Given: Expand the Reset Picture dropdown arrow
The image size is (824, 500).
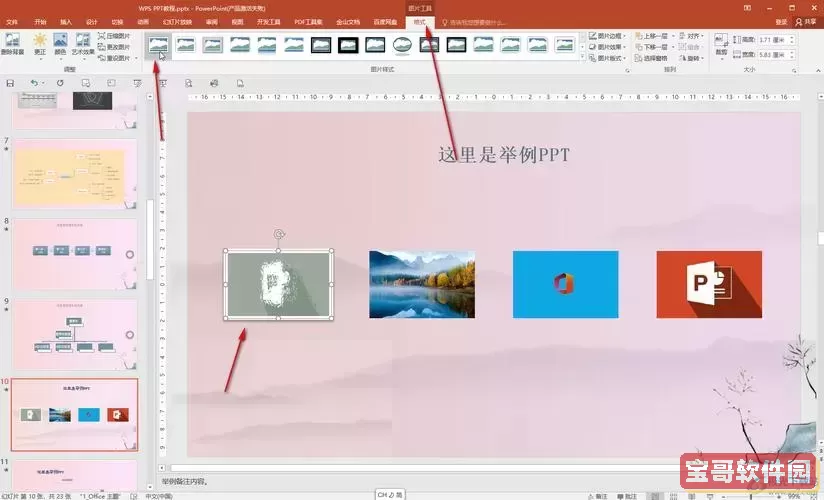Looking at the screenshot, I should 136,58.
